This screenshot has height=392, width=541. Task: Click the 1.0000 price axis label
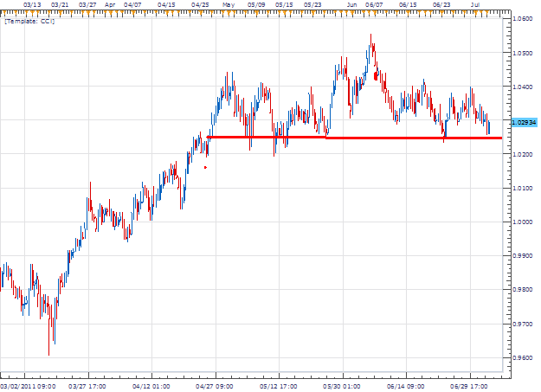coord(523,222)
